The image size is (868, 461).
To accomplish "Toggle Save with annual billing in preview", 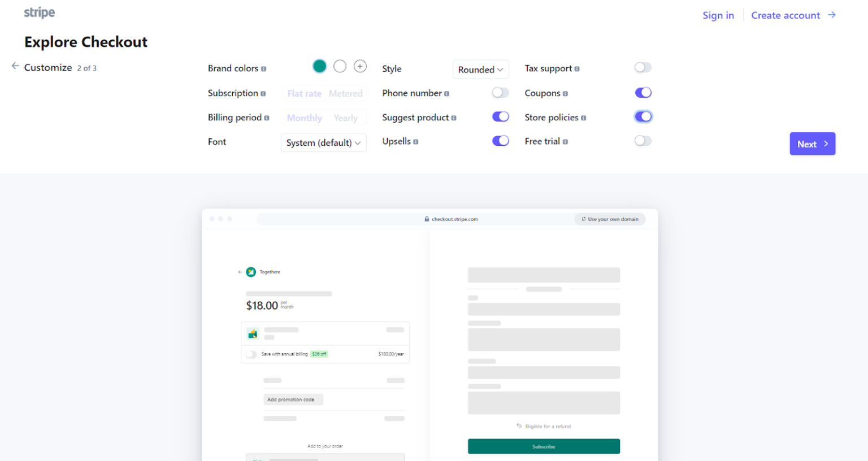I will (251, 354).
